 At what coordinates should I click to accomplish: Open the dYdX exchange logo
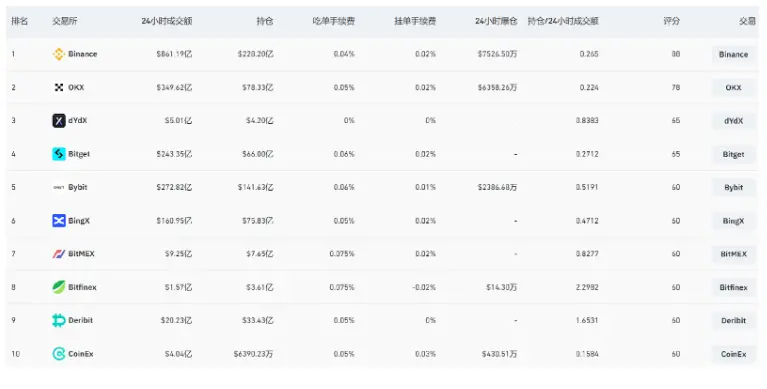click(x=59, y=120)
